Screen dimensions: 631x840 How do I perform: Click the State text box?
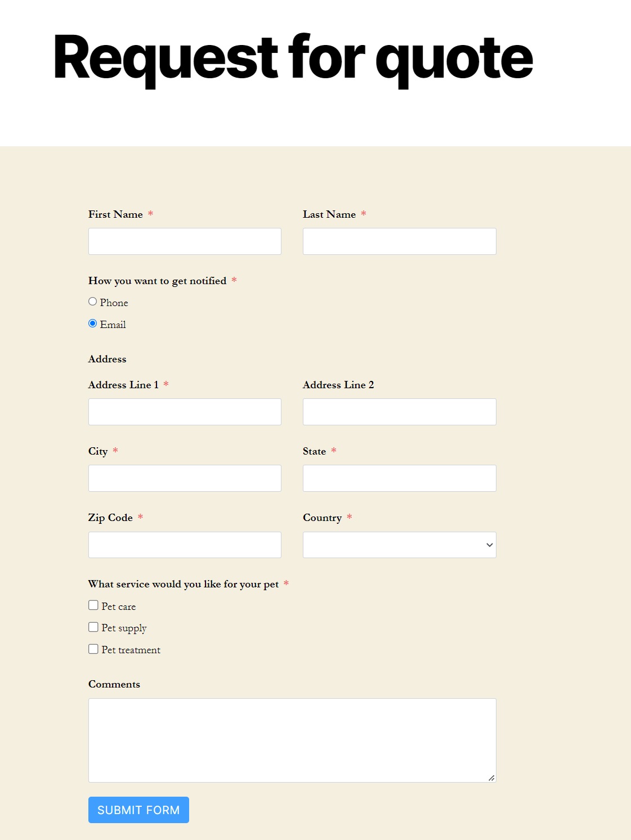pos(400,478)
